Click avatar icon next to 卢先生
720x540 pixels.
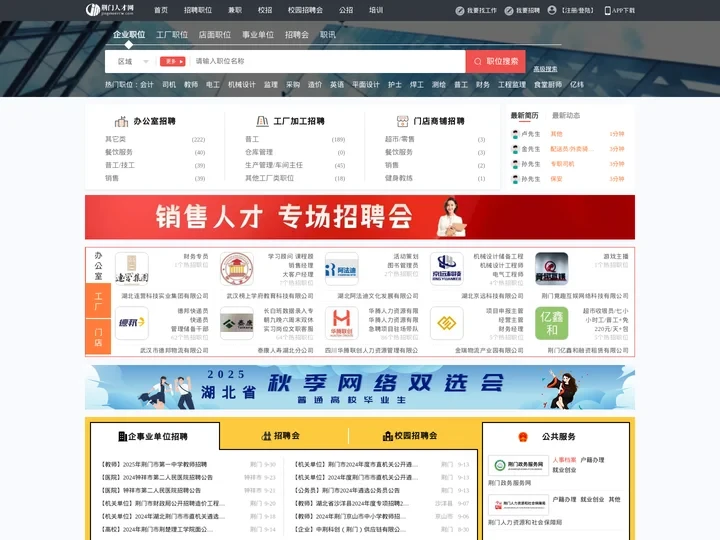515,134
